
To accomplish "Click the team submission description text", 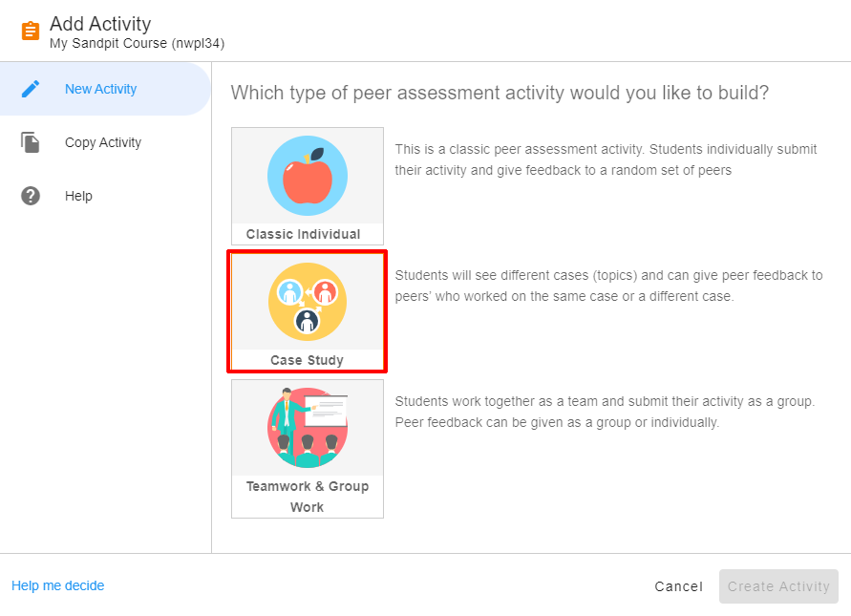I will 605,412.
